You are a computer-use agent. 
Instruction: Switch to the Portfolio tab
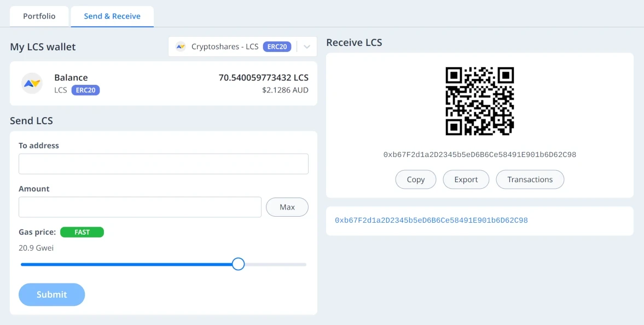(x=39, y=16)
